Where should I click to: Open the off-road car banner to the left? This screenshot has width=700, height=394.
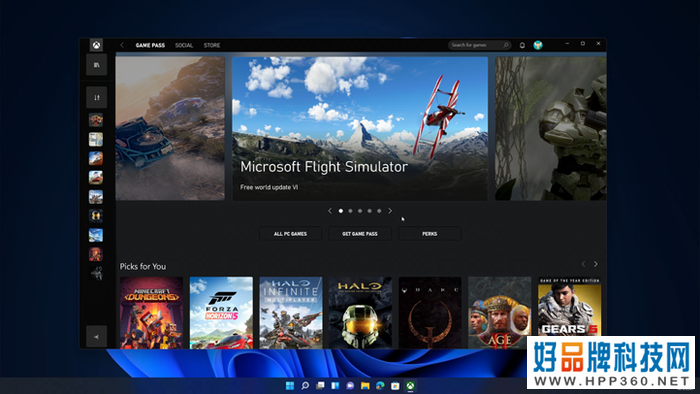[170, 129]
